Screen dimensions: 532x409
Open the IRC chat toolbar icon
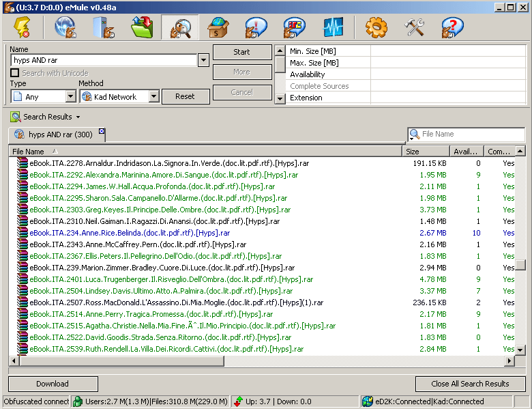(295, 27)
